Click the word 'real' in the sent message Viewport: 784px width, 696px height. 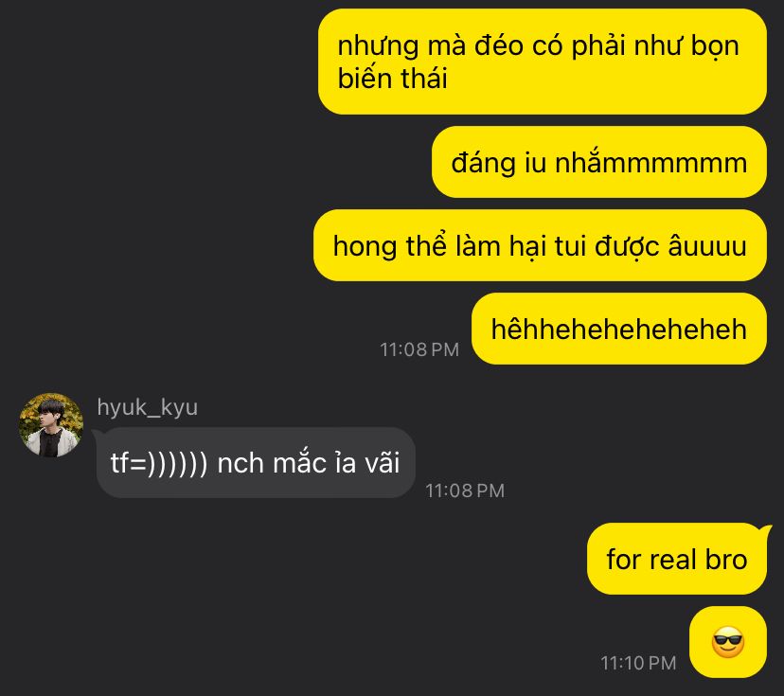(x=670, y=559)
